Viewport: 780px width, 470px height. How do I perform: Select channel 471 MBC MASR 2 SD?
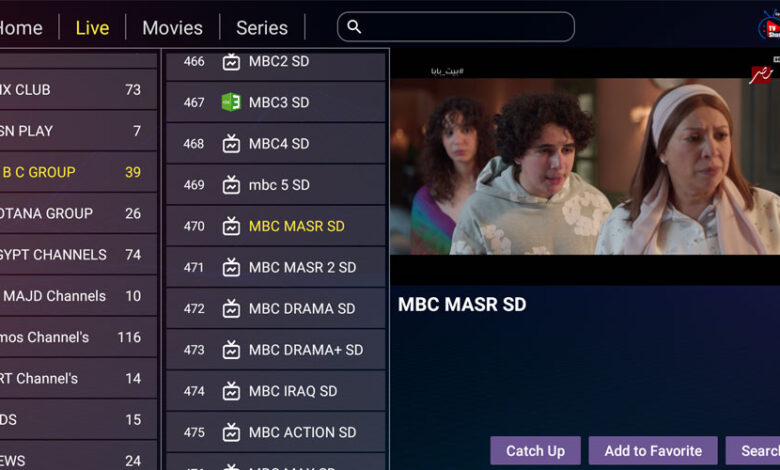pos(276,268)
